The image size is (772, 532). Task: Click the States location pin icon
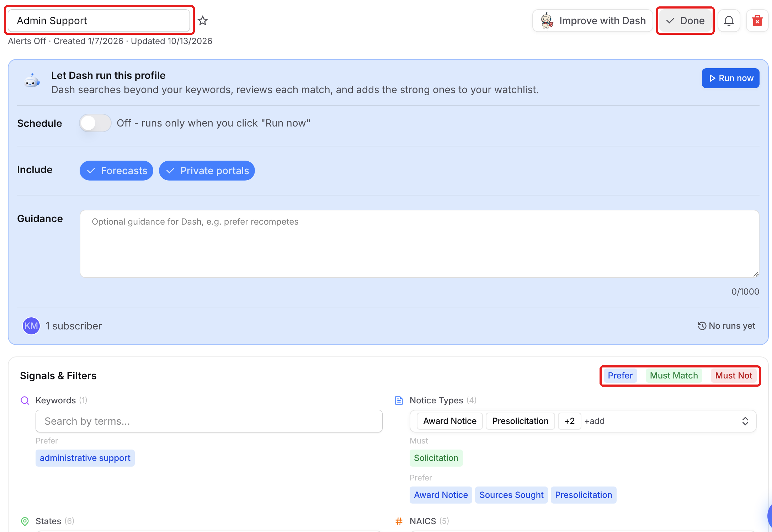tap(25, 521)
